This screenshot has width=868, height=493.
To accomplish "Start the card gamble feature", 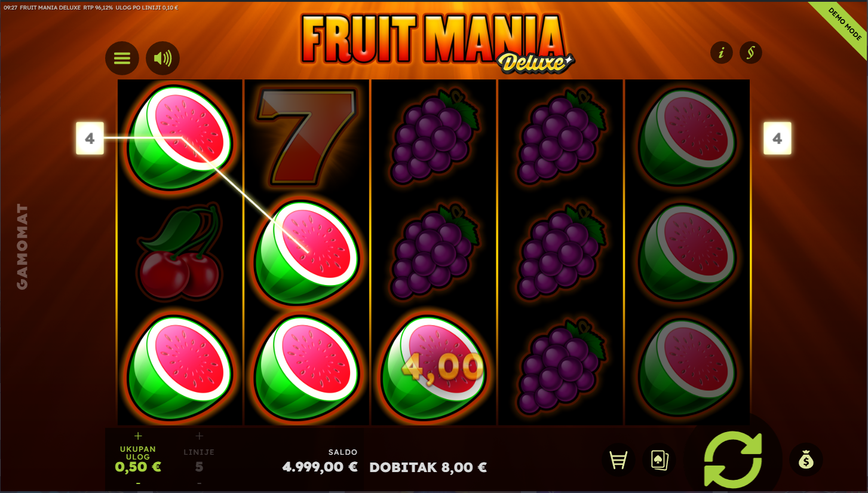I will (660, 460).
